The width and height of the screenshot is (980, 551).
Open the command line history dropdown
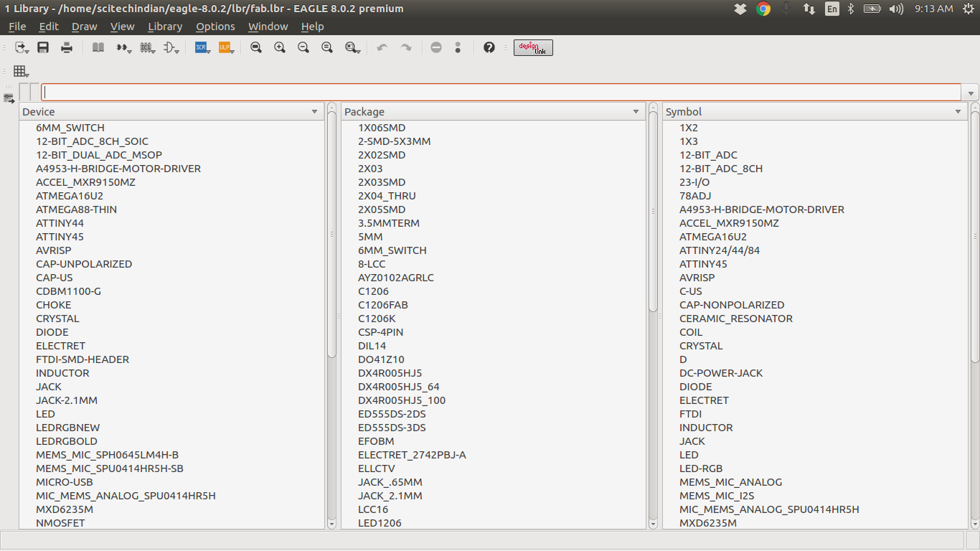971,93
